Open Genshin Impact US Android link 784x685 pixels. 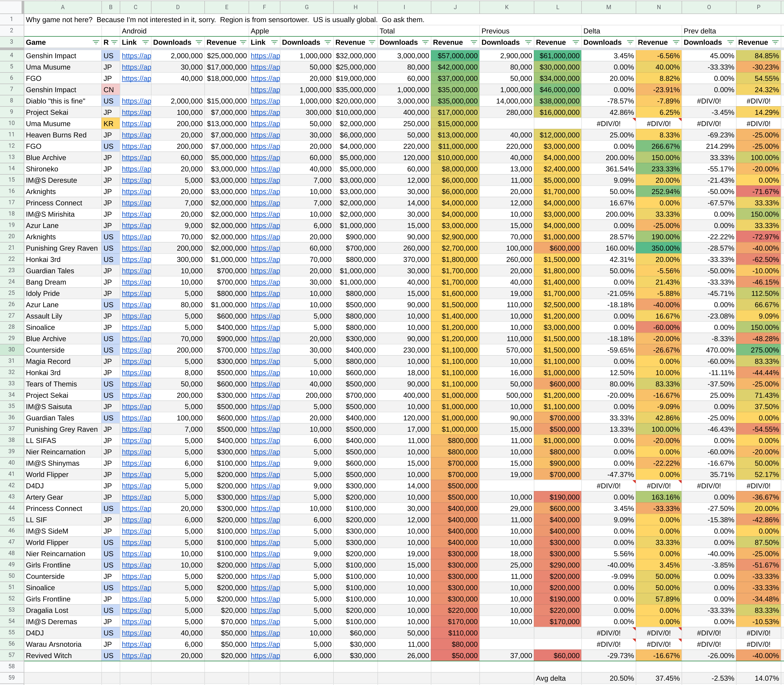(136, 56)
